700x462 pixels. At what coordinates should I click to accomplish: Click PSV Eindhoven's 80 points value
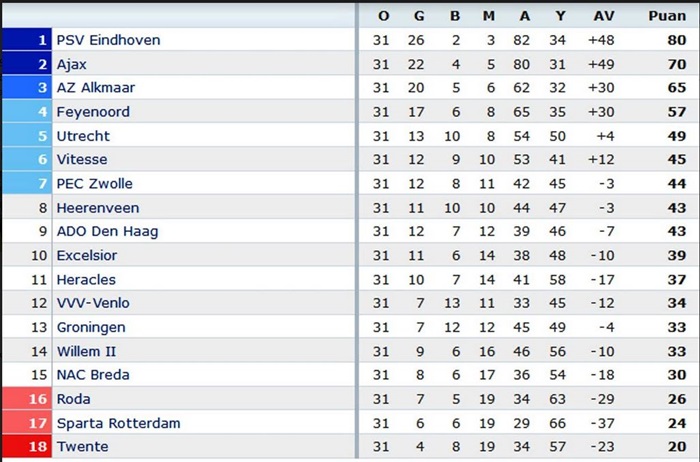point(676,40)
